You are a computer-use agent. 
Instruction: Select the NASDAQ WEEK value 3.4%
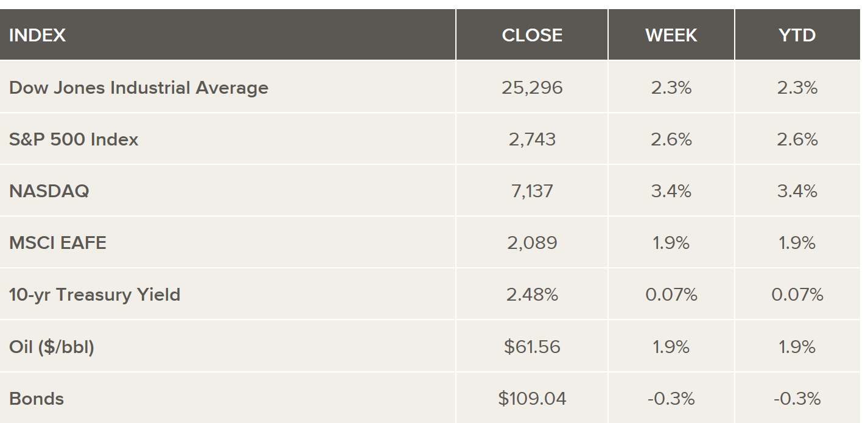671,191
